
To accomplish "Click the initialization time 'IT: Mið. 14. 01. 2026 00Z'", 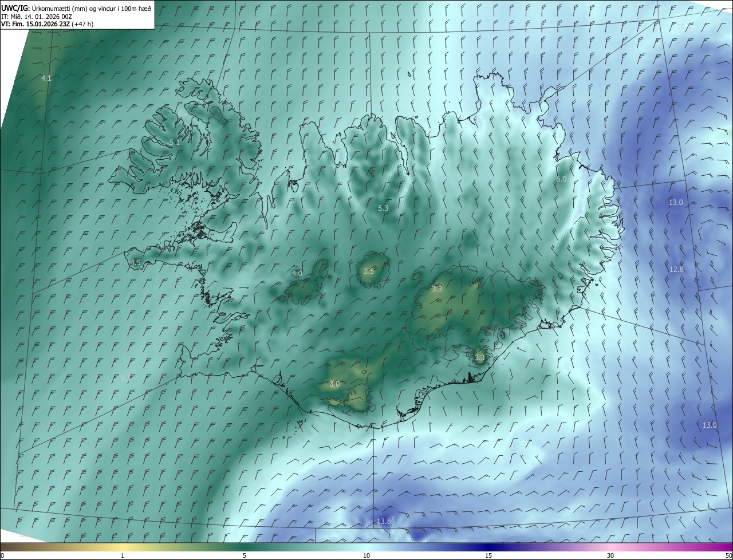I will (37, 16).
